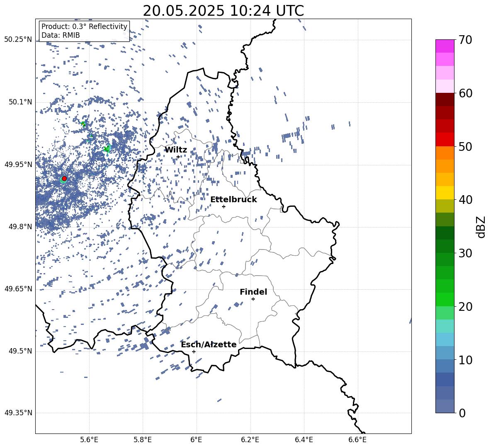Click the 50.25°N latitude label
Viewport: 491px width, 448px height.
point(18,40)
